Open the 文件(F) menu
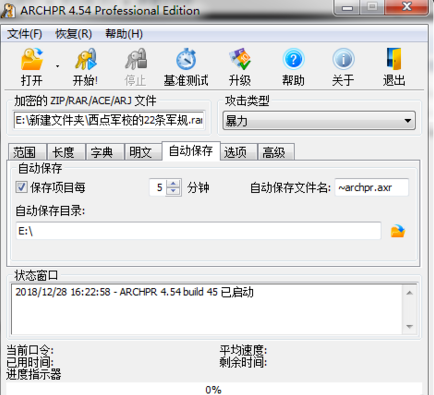 [x=25, y=34]
